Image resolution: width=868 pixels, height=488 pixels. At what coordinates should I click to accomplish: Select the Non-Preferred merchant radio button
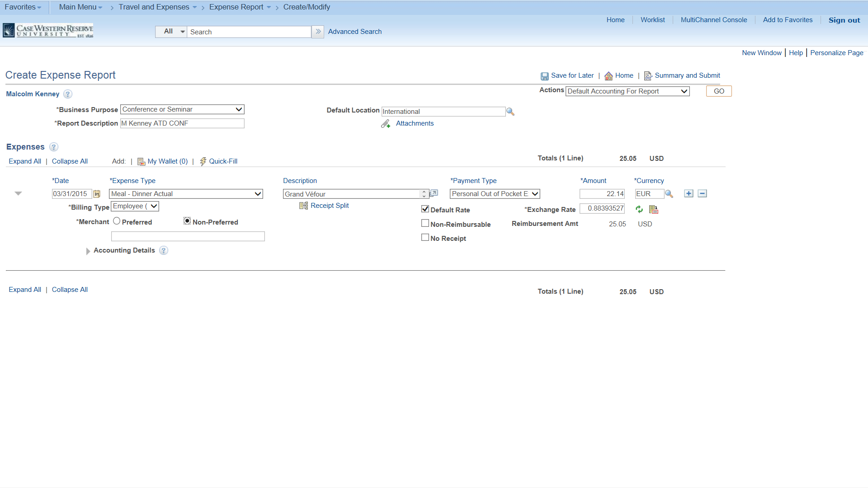point(187,221)
